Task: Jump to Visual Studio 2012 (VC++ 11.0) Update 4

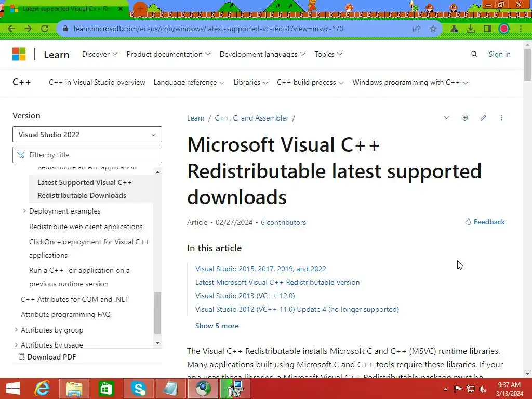Action: (x=297, y=310)
